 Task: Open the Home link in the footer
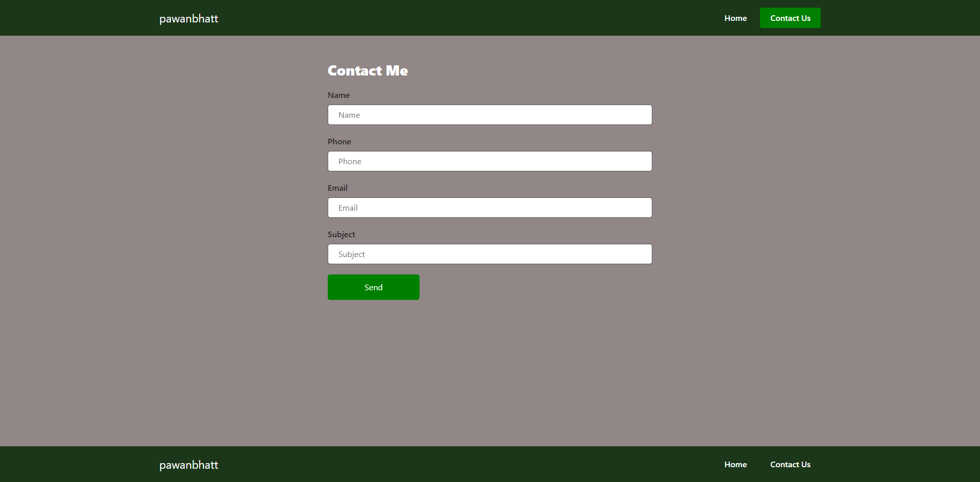[x=736, y=464]
